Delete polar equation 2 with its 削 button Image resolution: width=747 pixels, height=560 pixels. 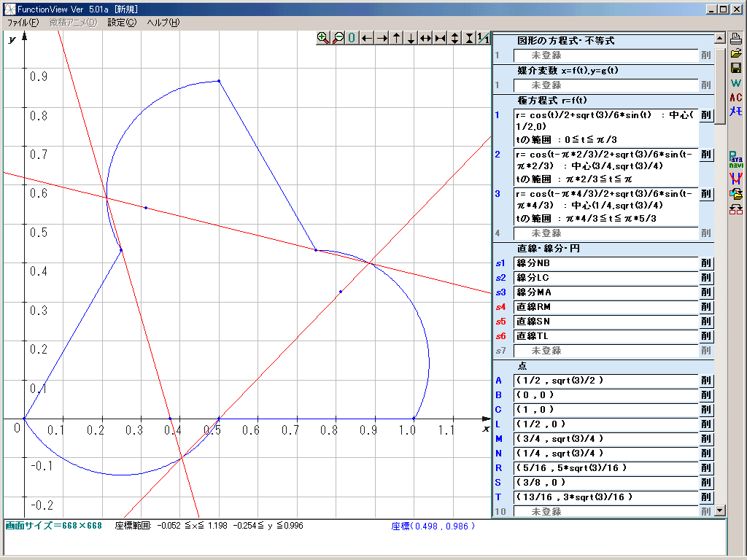706,155
